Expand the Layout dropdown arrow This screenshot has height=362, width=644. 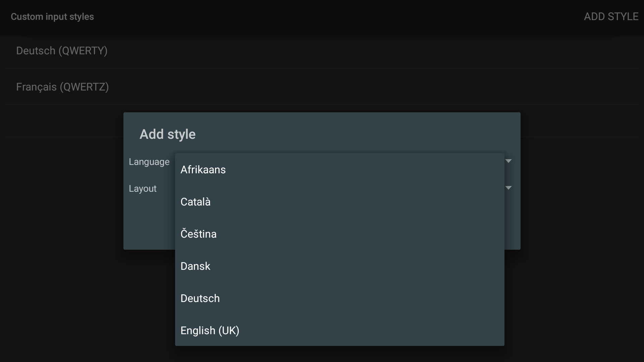tap(508, 188)
